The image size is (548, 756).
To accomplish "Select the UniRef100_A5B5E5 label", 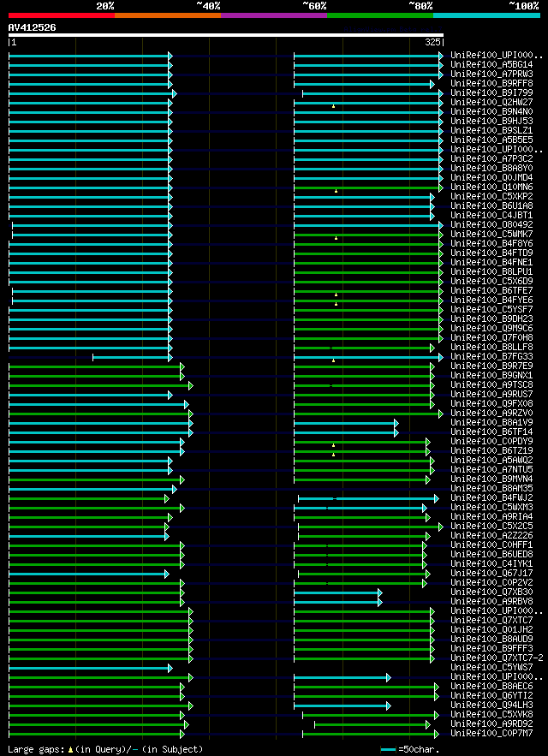I will tap(491, 140).
